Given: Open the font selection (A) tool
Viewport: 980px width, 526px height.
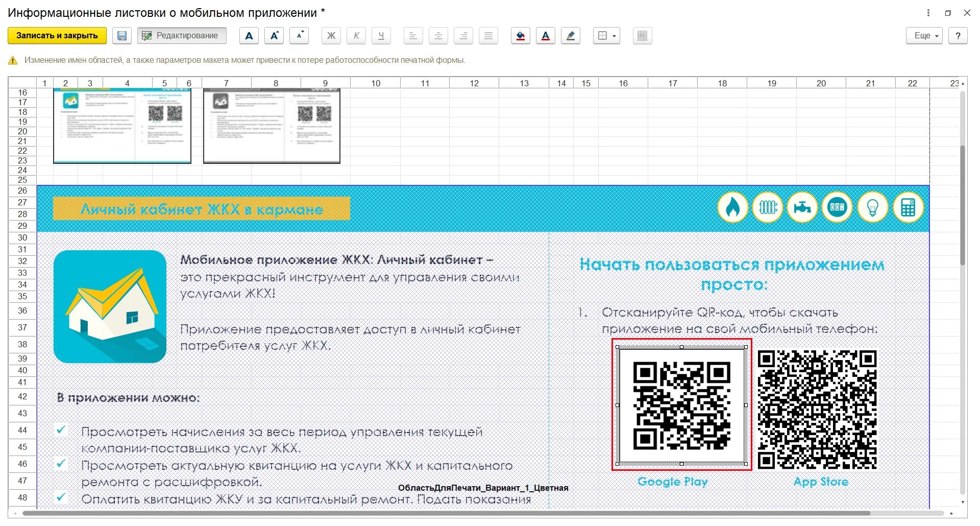Looking at the screenshot, I should coord(249,36).
